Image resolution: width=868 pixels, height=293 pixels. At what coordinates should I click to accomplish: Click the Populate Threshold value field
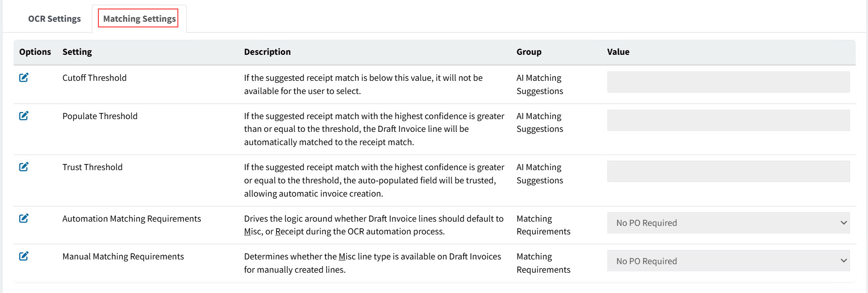pos(728,120)
